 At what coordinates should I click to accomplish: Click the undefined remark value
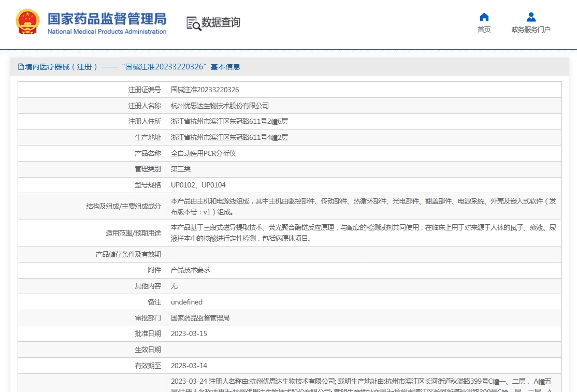(x=186, y=302)
